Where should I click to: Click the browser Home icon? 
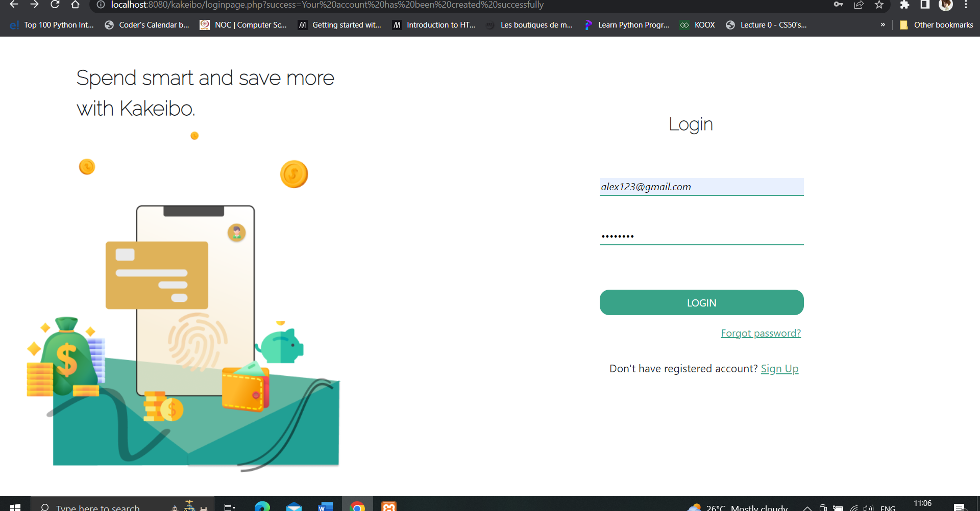(76, 5)
